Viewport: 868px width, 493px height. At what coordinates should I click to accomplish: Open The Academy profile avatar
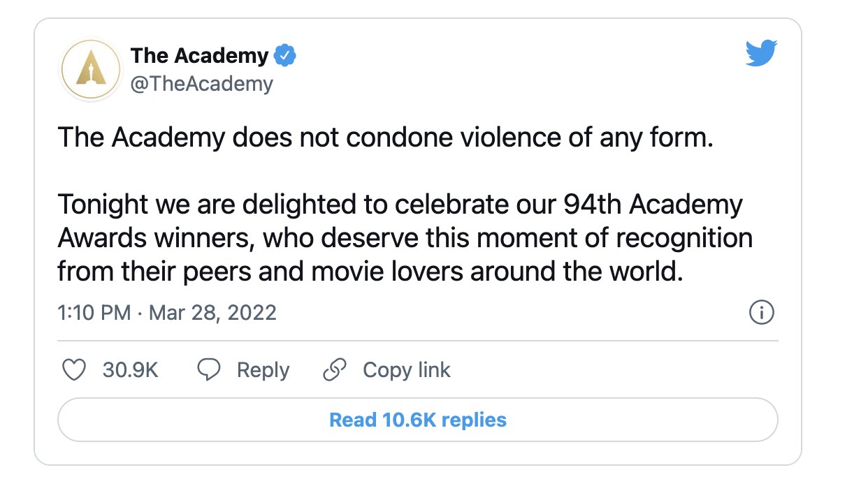[x=88, y=68]
